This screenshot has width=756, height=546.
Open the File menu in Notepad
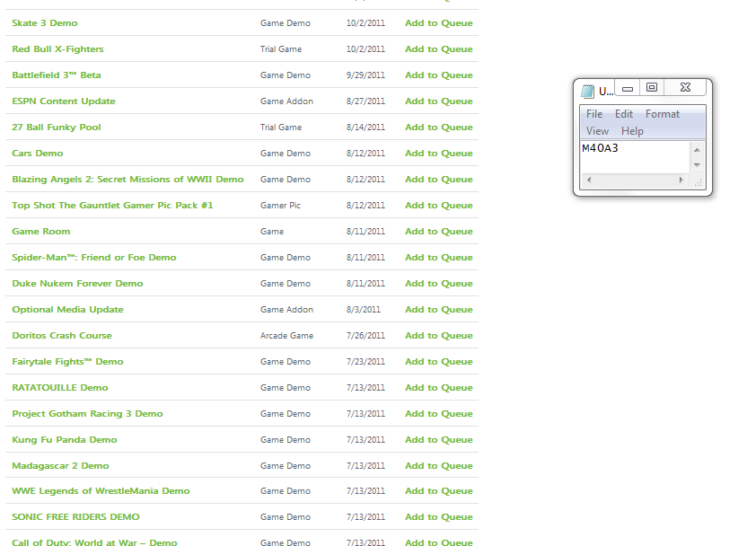(594, 114)
